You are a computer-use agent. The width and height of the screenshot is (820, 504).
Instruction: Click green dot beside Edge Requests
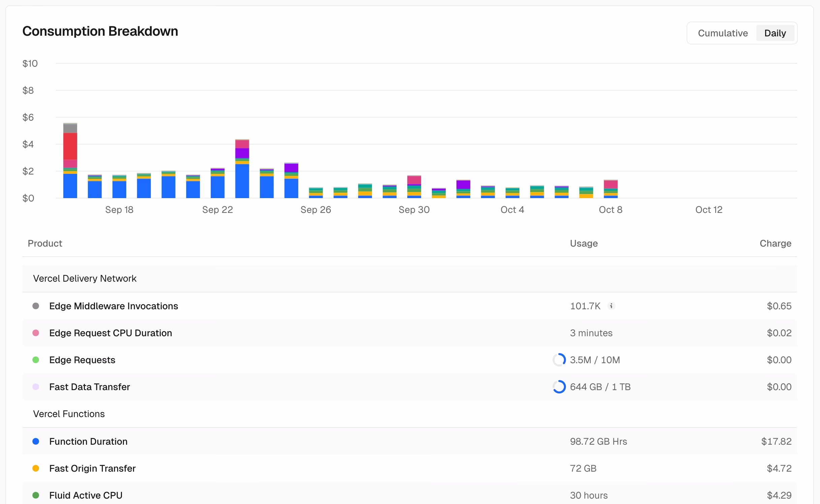click(36, 360)
